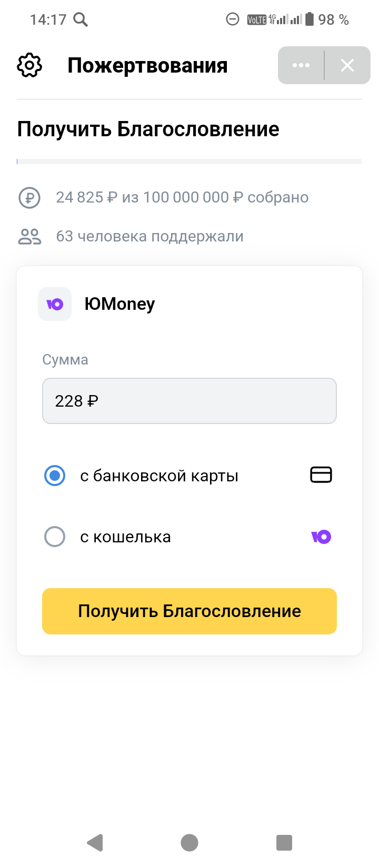This screenshot has width=379, height=868.
Task: Tap the Android recent apps button
Action: (x=284, y=842)
